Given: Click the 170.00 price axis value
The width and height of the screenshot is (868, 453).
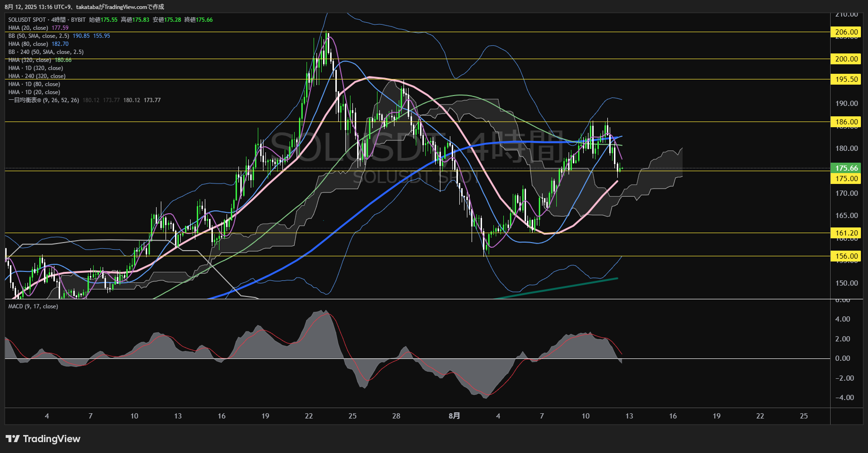Looking at the screenshot, I should tap(846, 193).
